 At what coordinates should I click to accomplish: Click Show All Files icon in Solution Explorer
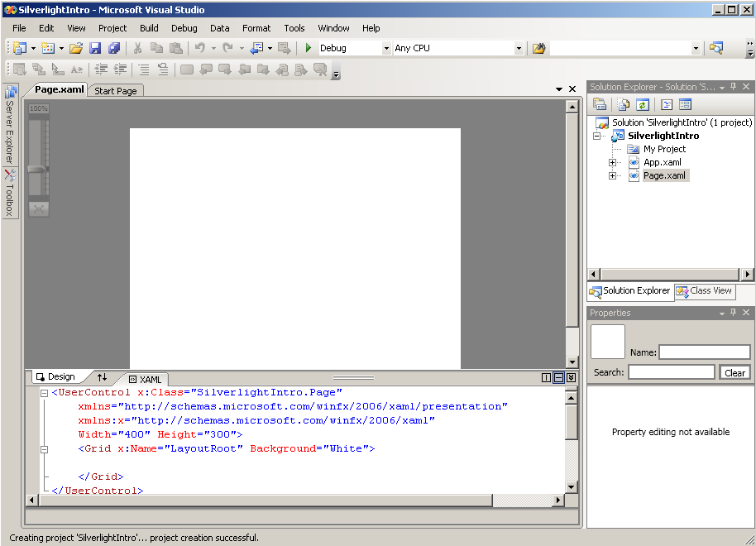point(624,104)
